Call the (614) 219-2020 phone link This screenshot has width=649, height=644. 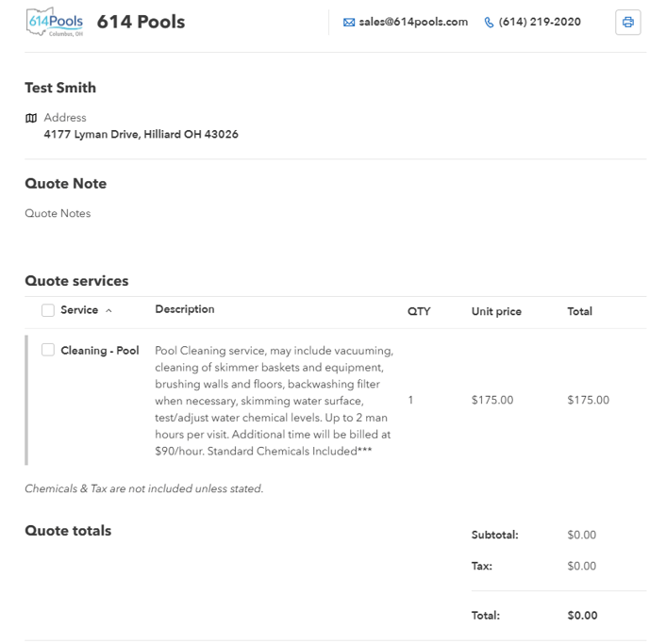(x=540, y=22)
